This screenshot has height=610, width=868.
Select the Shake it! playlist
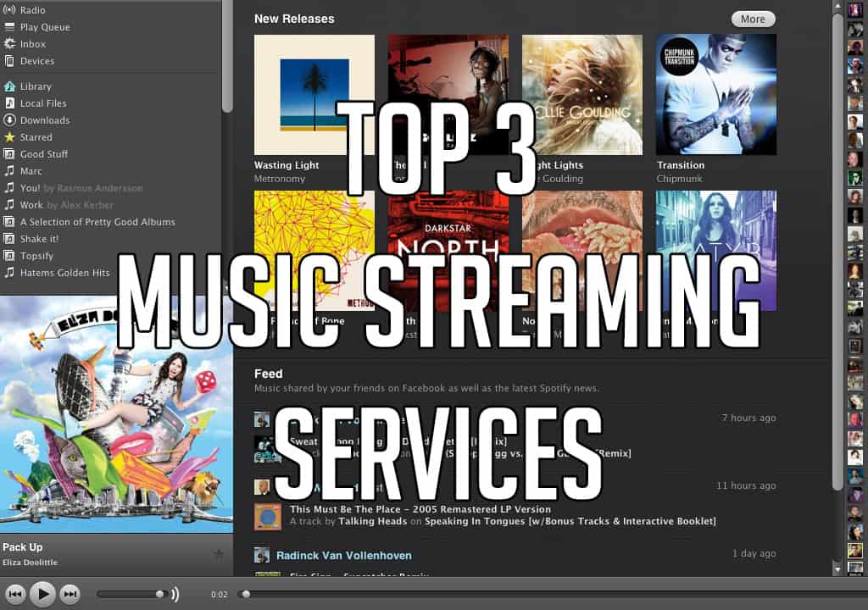(39, 239)
